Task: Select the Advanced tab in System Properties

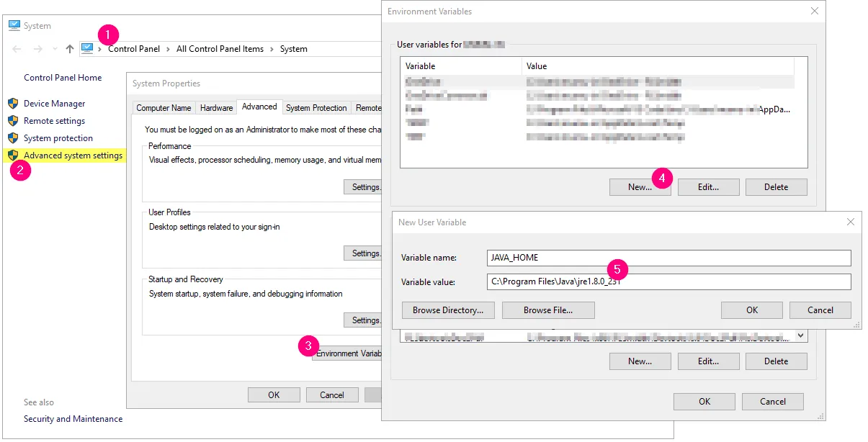Action: pos(259,107)
